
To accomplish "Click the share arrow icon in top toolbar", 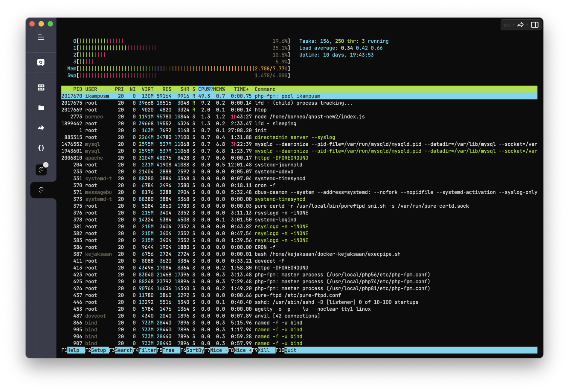I will point(521,25).
